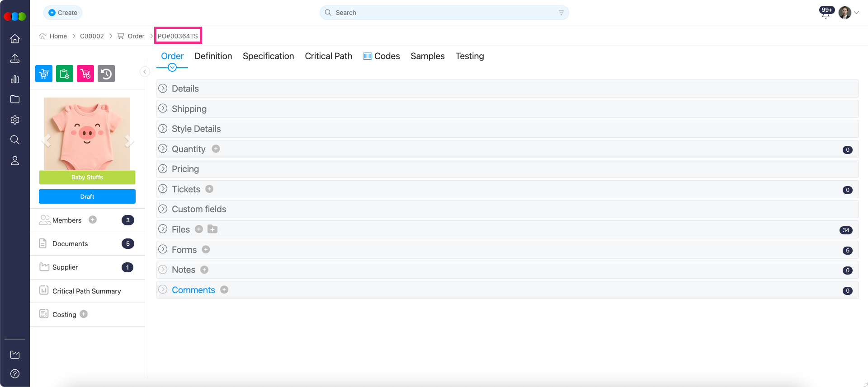The height and width of the screenshot is (387, 868).
Task: Click the green clipboard add icon
Action: (x=65, y=74)
